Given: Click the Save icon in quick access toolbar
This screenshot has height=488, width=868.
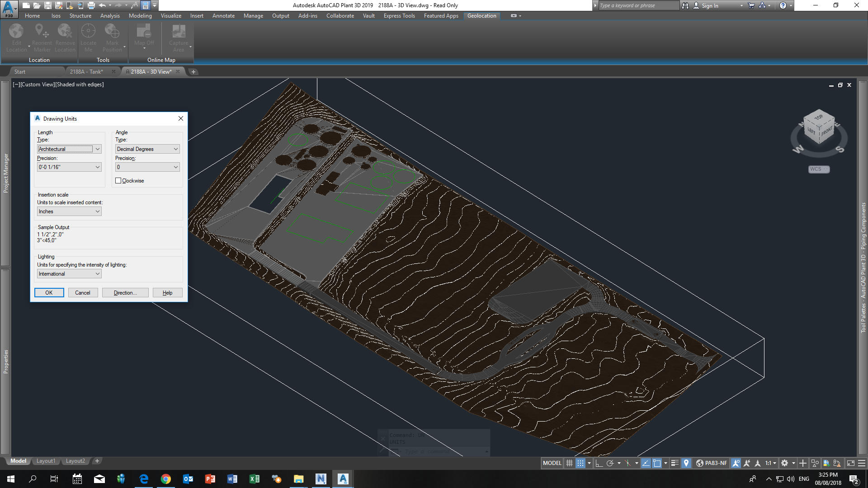Looking at the screenshot, I should [x=48, y=5].
